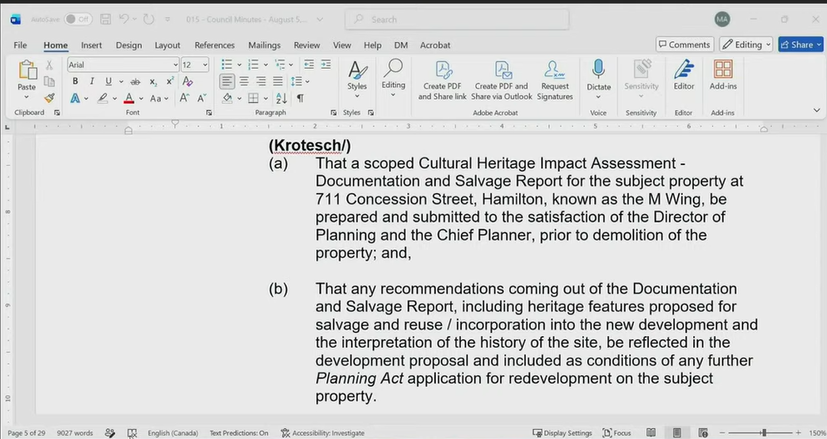Click the Search box in title bar
The height and width of the screenshot is (439, 827).
tap(457, 20)
